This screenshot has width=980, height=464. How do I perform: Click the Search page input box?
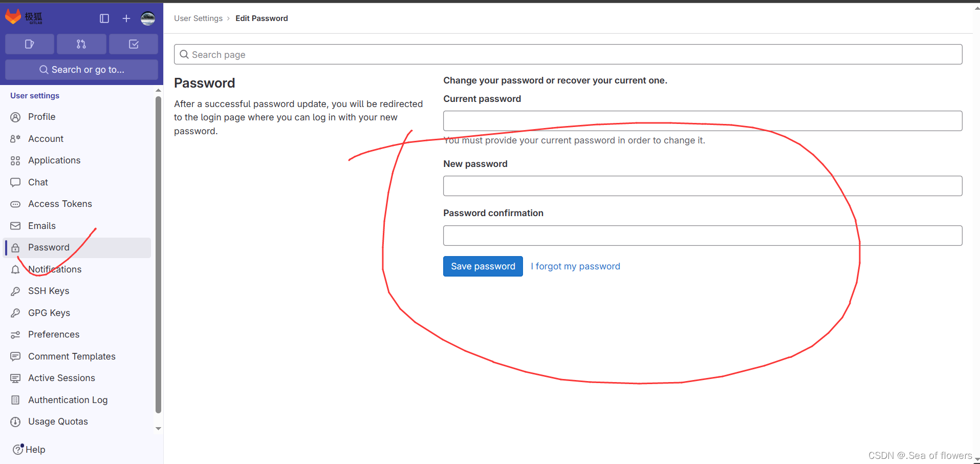(x=568, y=54)
